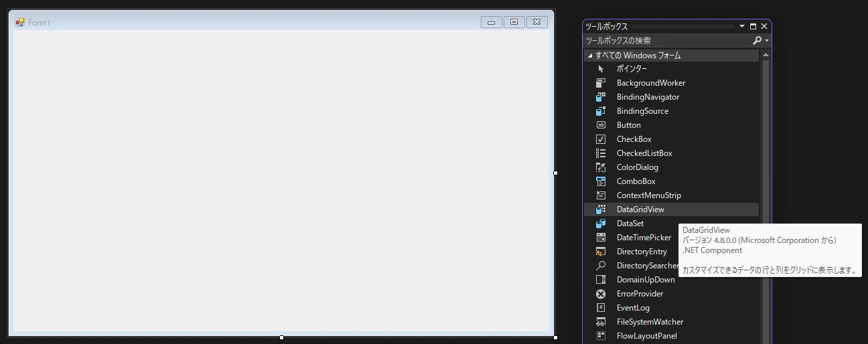Image resolution: width=868 pixels, height=344 pixels.
Task: Click the toolbox vertical scrollbar thumb
Action: click(766, 202)
